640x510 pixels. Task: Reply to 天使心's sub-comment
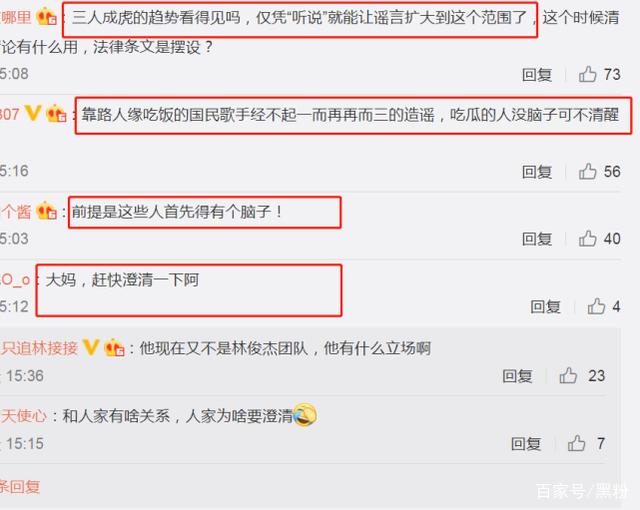pos(526,443)
